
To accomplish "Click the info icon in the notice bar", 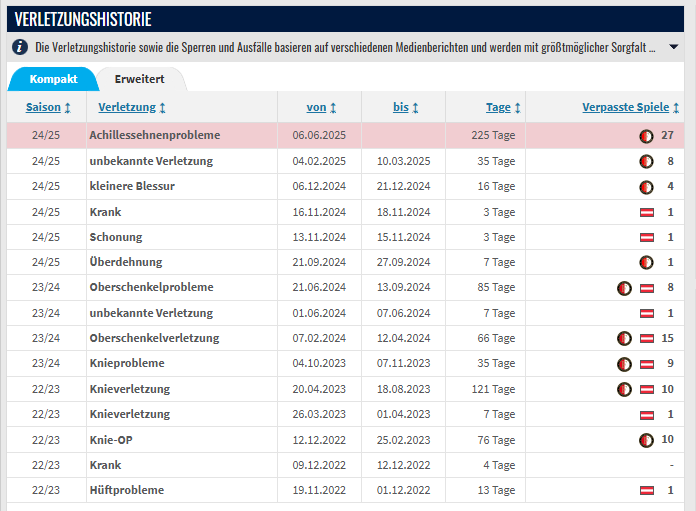I will click(19, 47).
